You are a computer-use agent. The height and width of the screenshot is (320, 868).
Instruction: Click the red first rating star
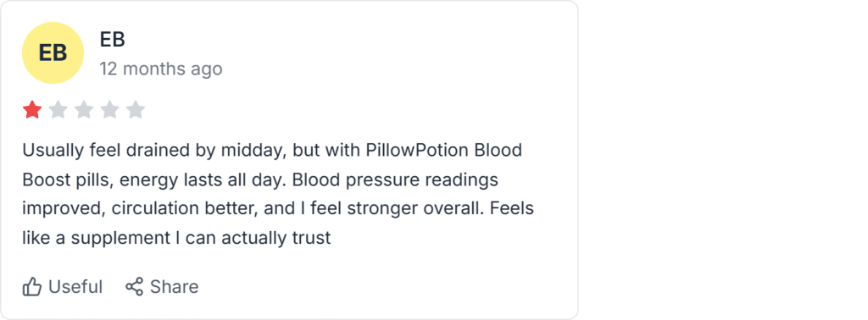(x=32, y=110)
